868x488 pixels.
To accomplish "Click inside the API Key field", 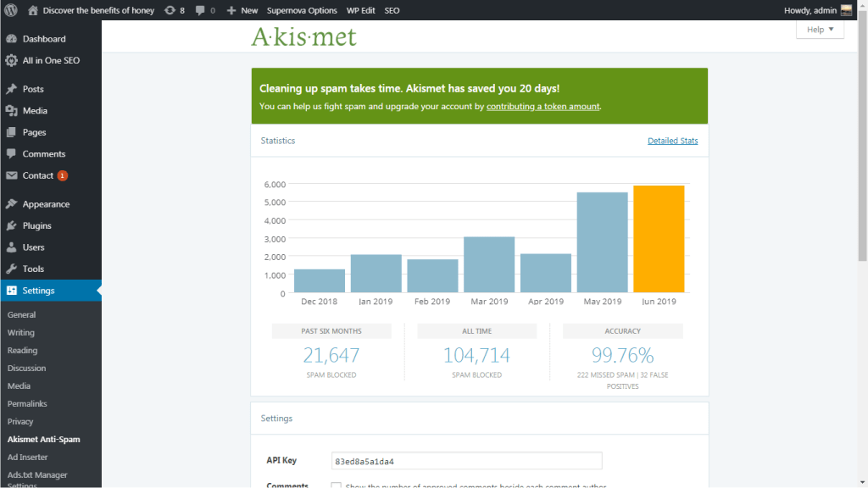I will pyautogui.click(x=467, y=461).
